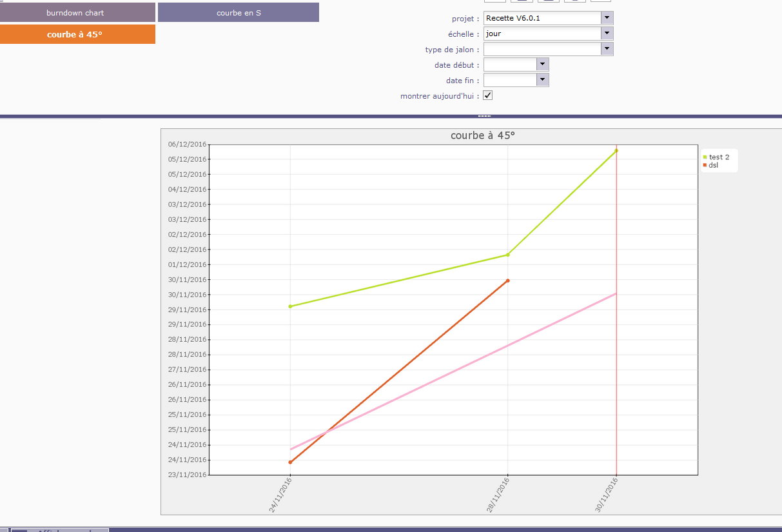Click the orange dsl legend swatch
The width and height of the screenshot is (782, 532).
[705, 166]
